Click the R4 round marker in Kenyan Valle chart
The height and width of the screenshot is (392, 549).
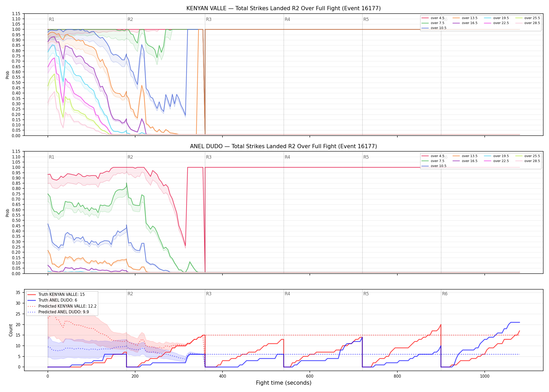287,19
